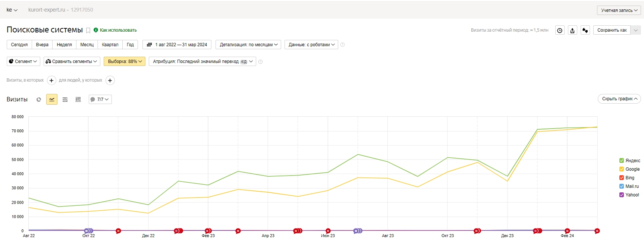Screen dimensions: 644x252
Task: Uncheck the Яндекс series in legend
Action: pos(622,161)
